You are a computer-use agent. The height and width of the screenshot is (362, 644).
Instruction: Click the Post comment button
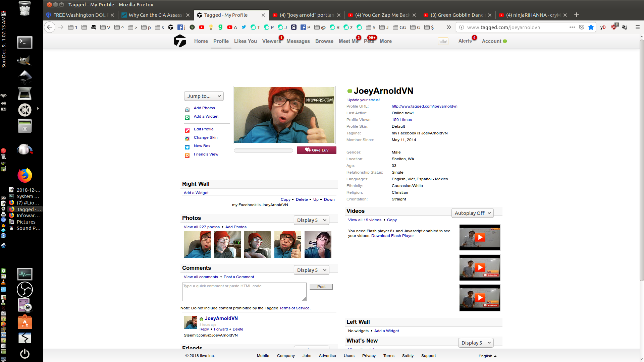coord(321,287)
